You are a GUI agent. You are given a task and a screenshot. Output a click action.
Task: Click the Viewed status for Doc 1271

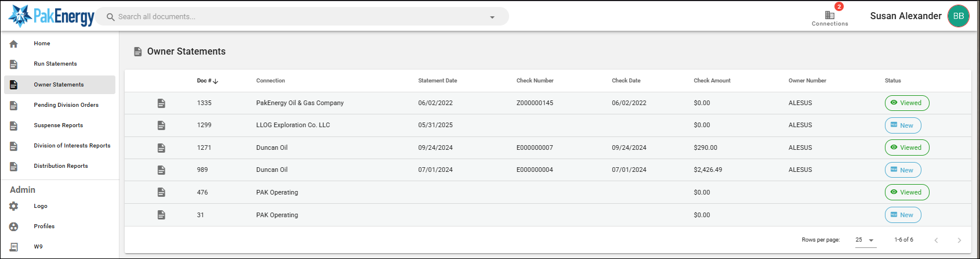(907, 148)
